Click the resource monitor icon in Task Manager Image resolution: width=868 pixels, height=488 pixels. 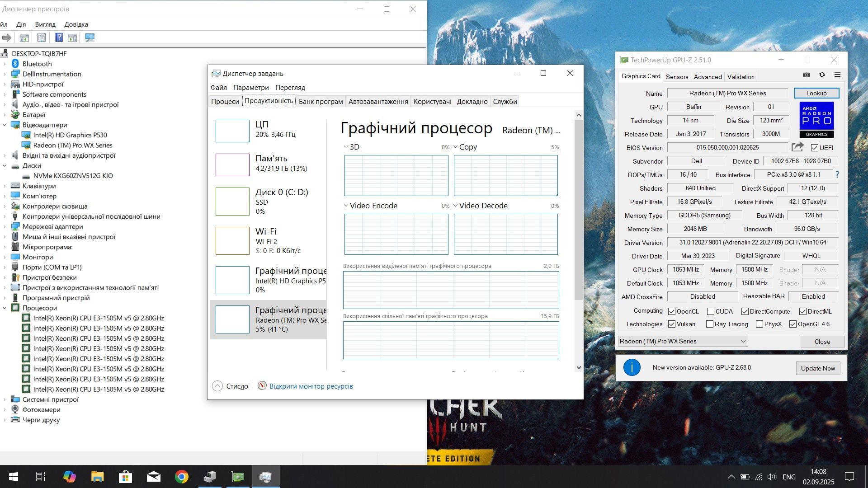[x=262, y=385]
